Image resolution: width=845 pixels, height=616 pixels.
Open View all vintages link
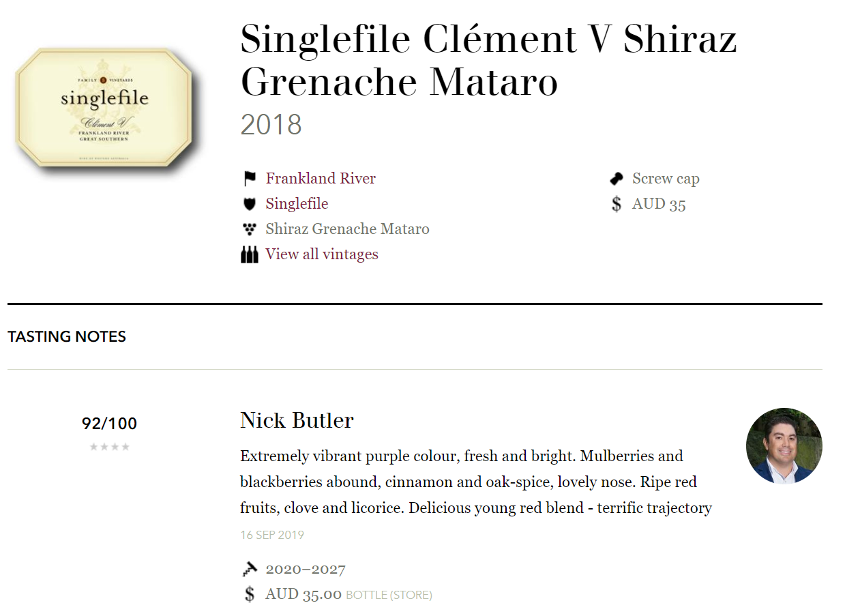(322, 254)
